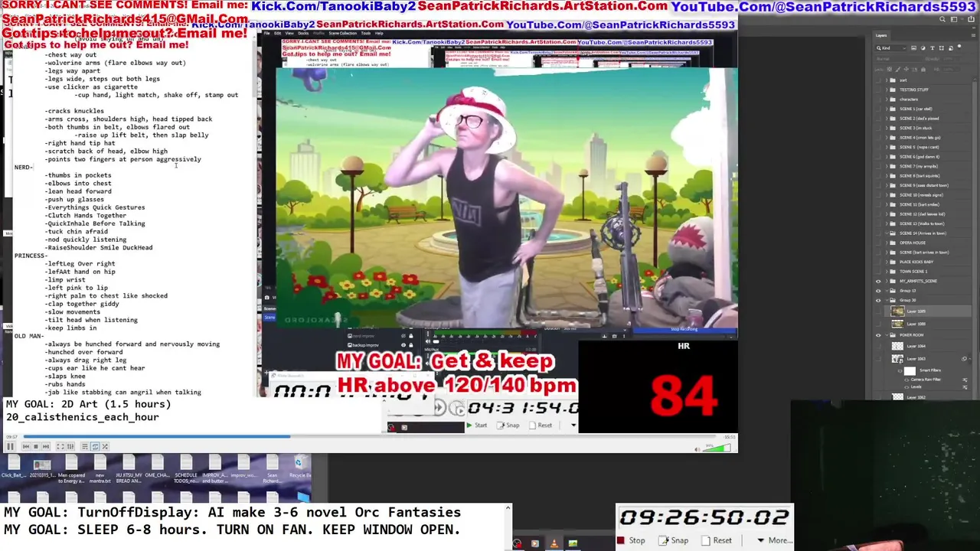
Task: Hide the POKER ROOM group
Action: [x=878, y=335]
